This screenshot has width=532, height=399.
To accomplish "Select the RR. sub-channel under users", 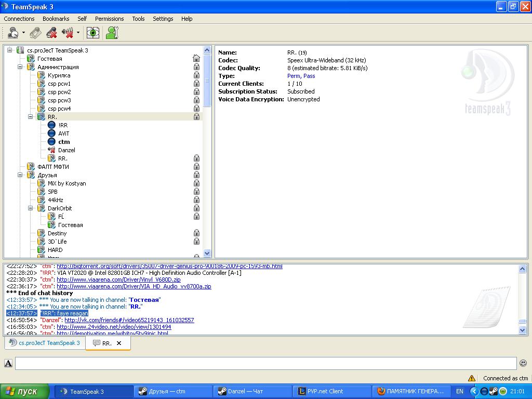I will pos(63,158).
